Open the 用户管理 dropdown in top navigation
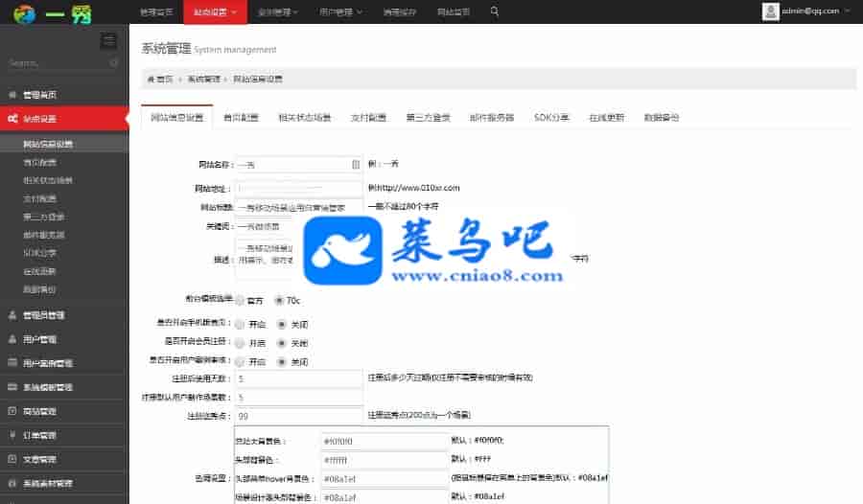The image size is (863, 504). pyautogui.click(x=340, y=12)
